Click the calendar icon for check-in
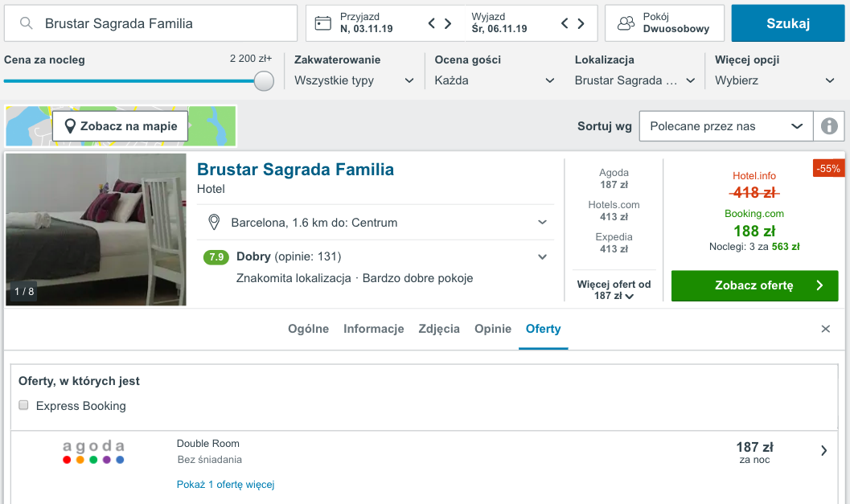850x504 pixels. [x=323, y=23]
